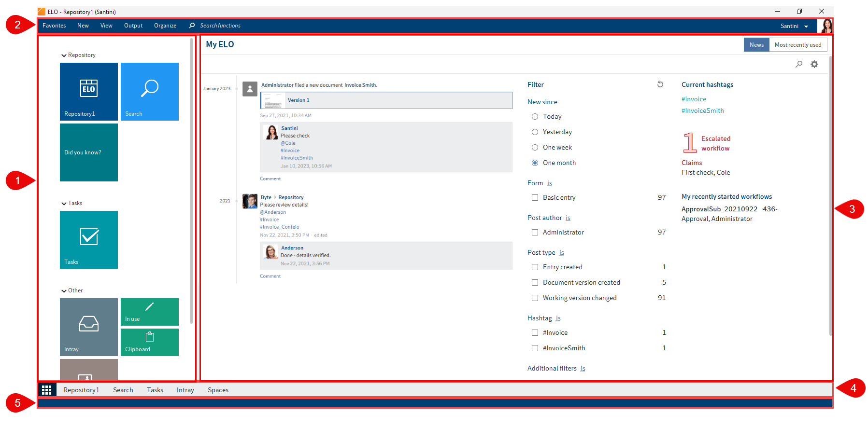Screen dimensions: 868x427
Task: Select the Today radio button
Action: point(535,117)
